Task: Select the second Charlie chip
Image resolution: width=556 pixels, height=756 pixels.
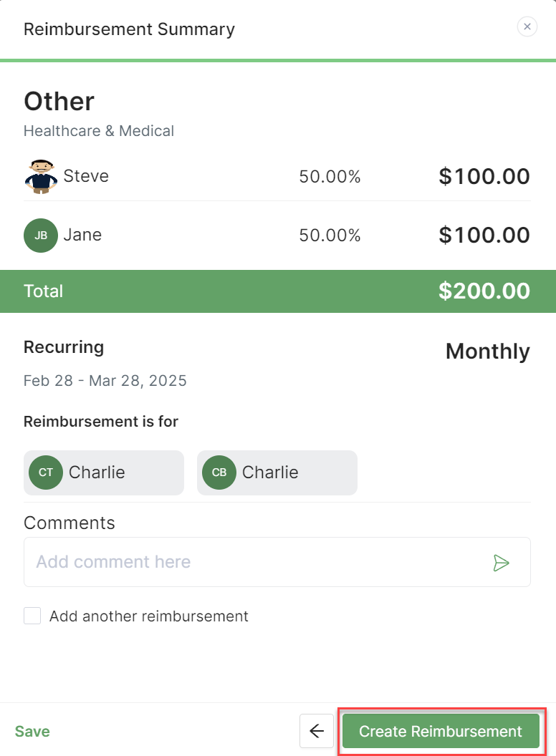Action: [x=277, y=472]
